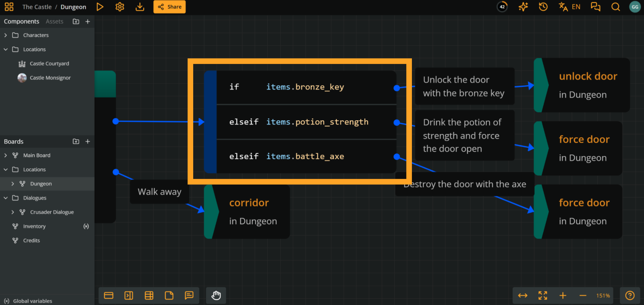Select the add element node tool
Screen dimensions: 644x305
(109, 295)
